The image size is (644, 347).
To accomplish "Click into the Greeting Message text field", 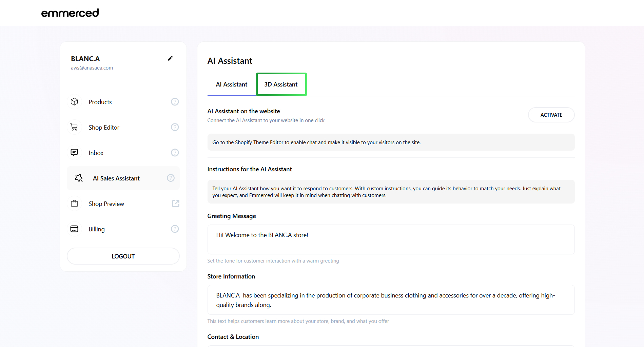I will point(391,239).
